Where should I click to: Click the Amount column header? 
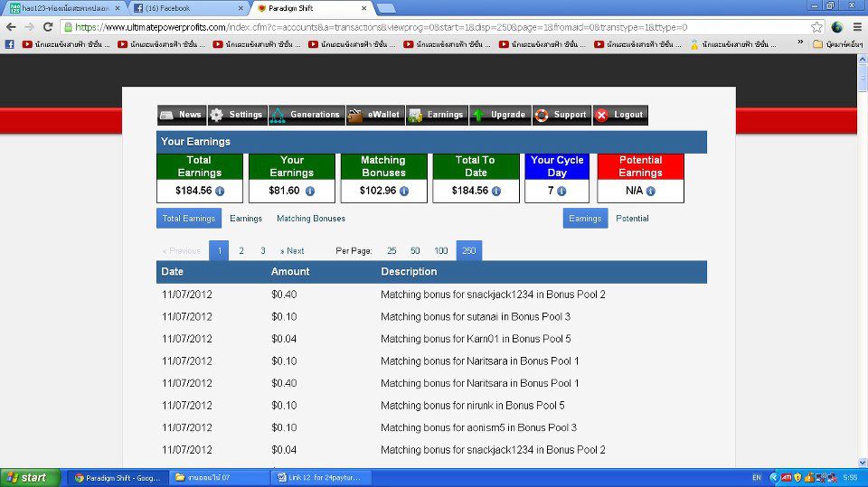coord(290,272)
